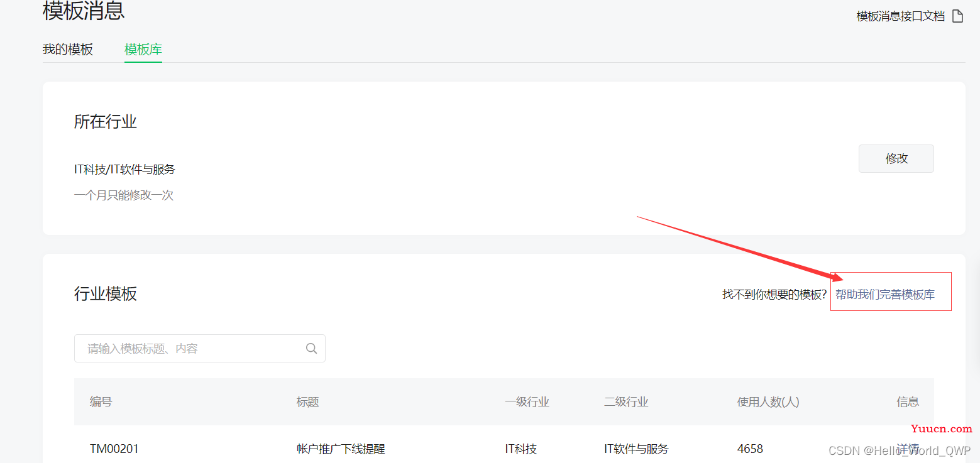Click the search magnifier icon
The width and height of the screenshot is (980, 463).
coord(311,349)
